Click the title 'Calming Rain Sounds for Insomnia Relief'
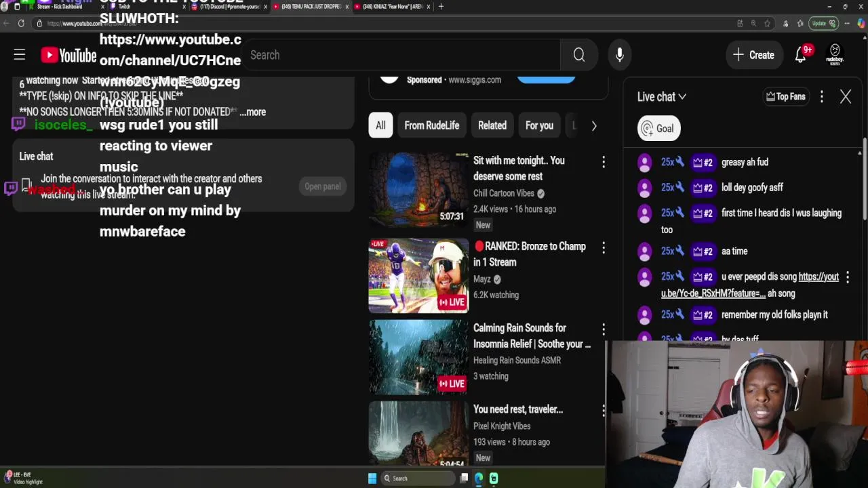Image resolution: width=868 pixels, height=488 pixels. [x=532, y=336]
